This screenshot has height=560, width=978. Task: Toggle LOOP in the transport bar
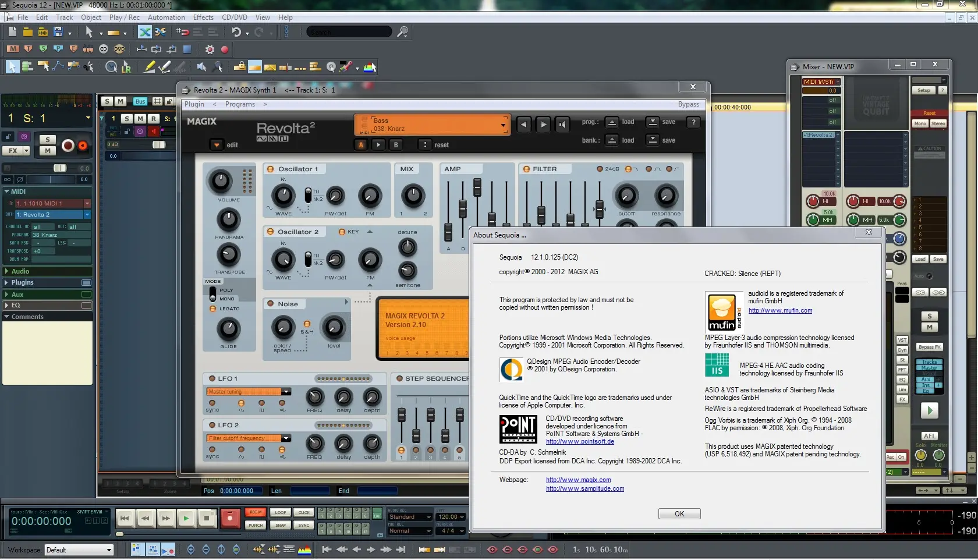pos(281,513)
